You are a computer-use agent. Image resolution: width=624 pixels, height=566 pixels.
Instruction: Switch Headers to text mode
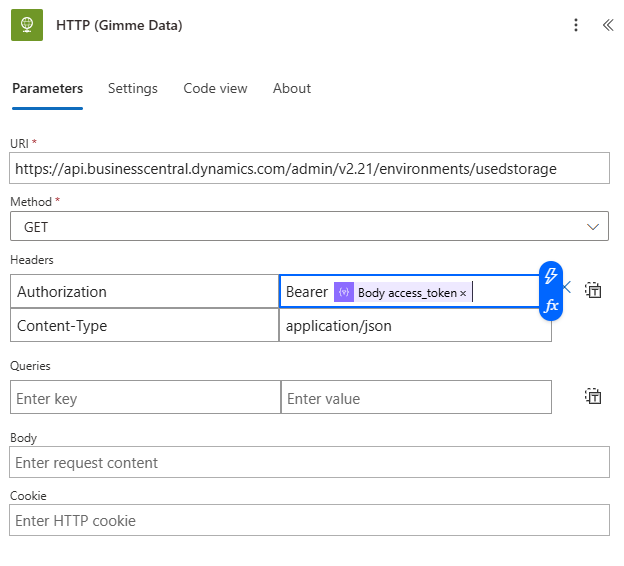(593, 291)
